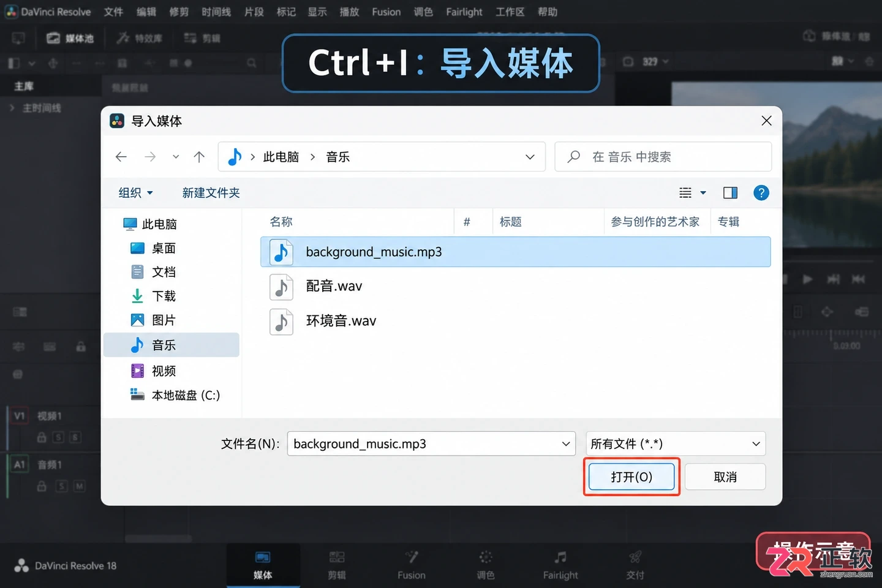Sort files by the 名称 column header
Screen dimensions: 882x588
[281, 222]
